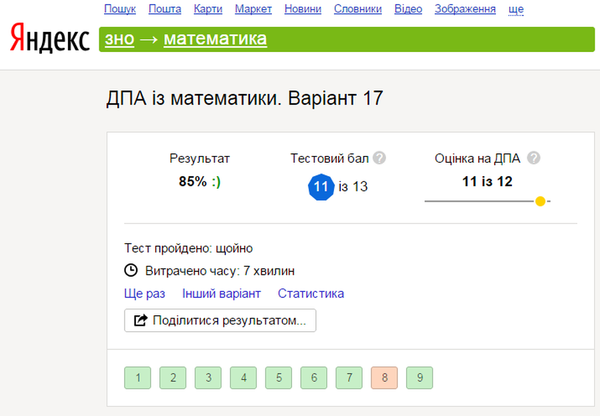Open help icon beside Оцінка на ДПА
The width and height of the screenshot is (600, 416).
[x=533, y=158]
